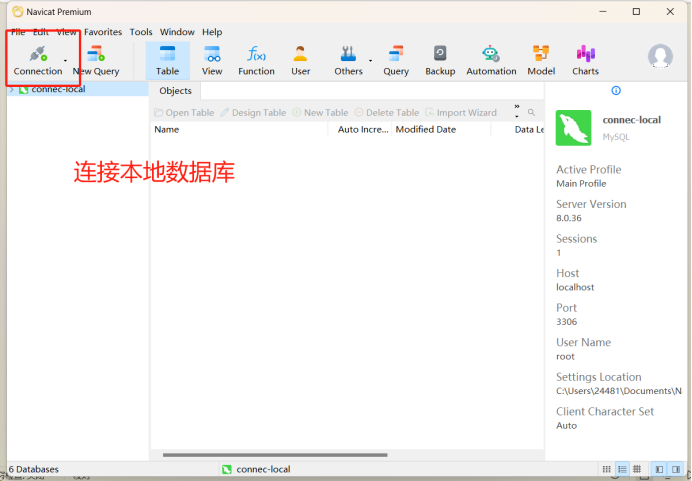Screen dimensions: 692x481
Task: Click the Settings Location path text
Action: [x=618, y=391]
